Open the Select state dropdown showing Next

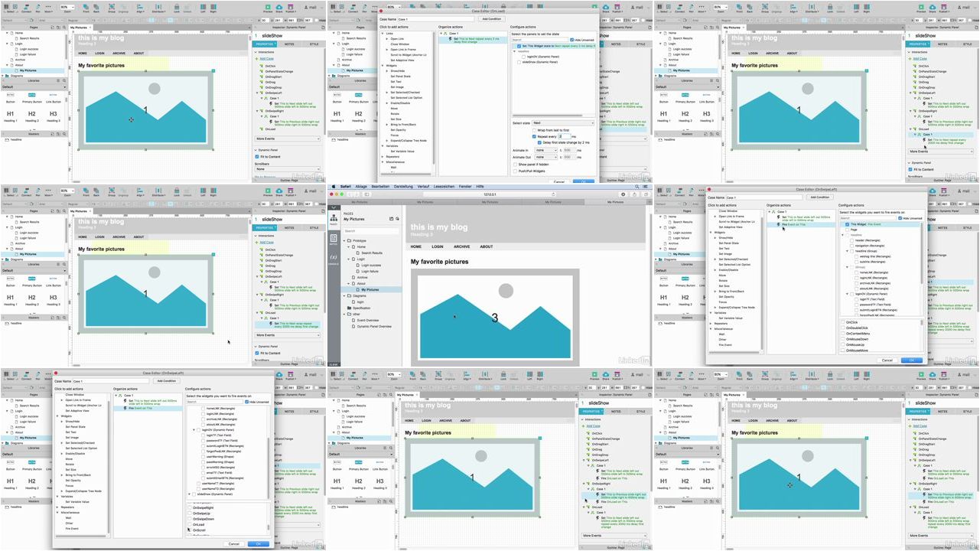pos(563,123)
